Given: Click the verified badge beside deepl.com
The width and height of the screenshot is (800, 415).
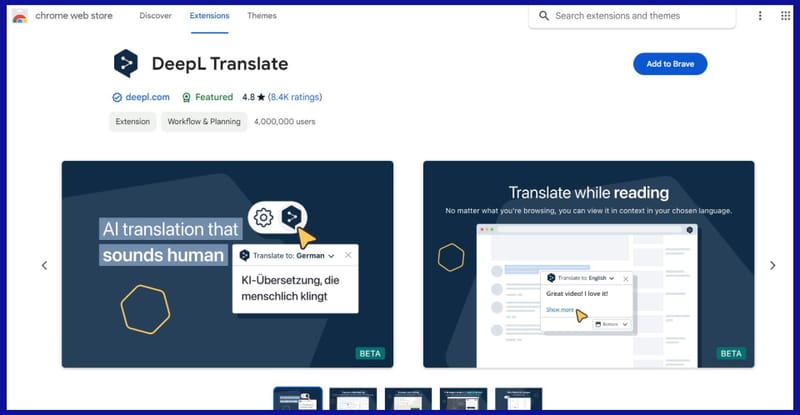Looking at the screenshot, I should click(x=117, y=97).
